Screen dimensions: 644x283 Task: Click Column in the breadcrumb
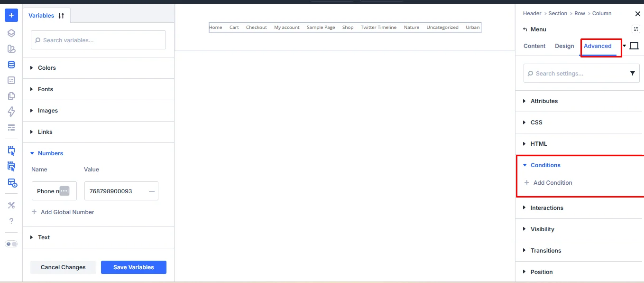tap(602, 13)
